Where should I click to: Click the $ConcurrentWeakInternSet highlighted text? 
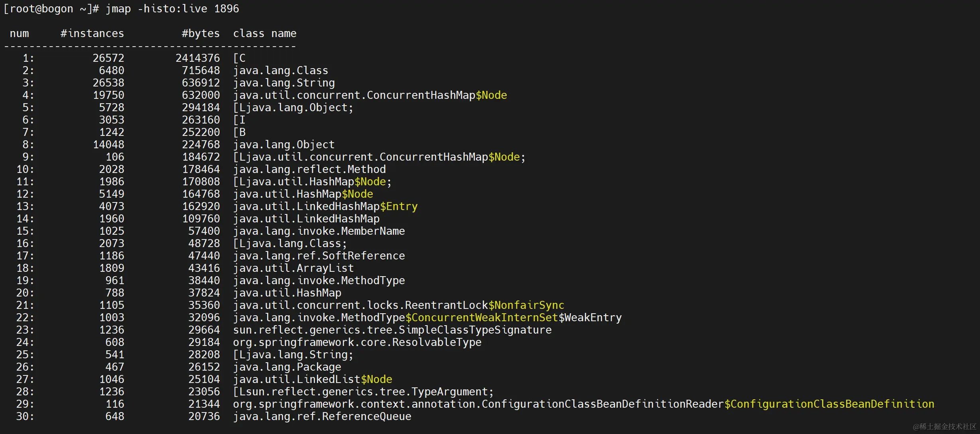point(482,318)
